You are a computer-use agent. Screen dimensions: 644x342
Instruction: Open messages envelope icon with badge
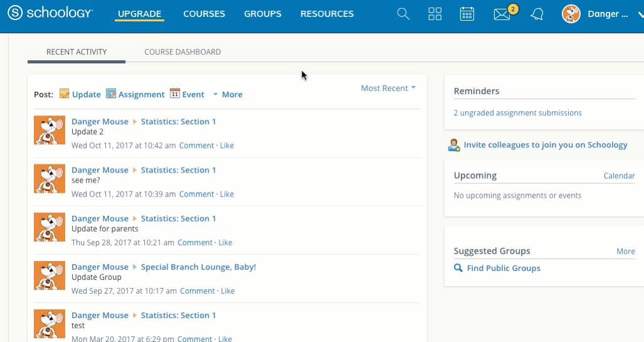coord(502,14)
